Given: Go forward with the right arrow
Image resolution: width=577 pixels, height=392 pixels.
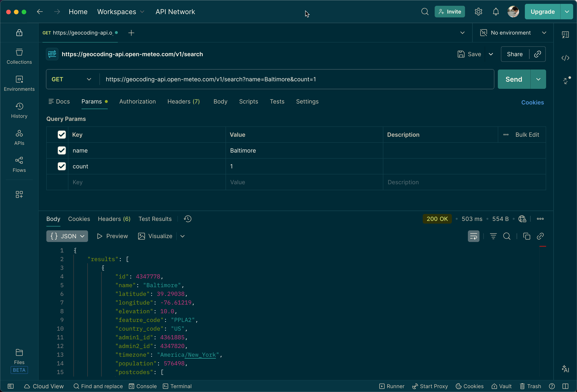Looking at the screenshot, I should 57,12.
